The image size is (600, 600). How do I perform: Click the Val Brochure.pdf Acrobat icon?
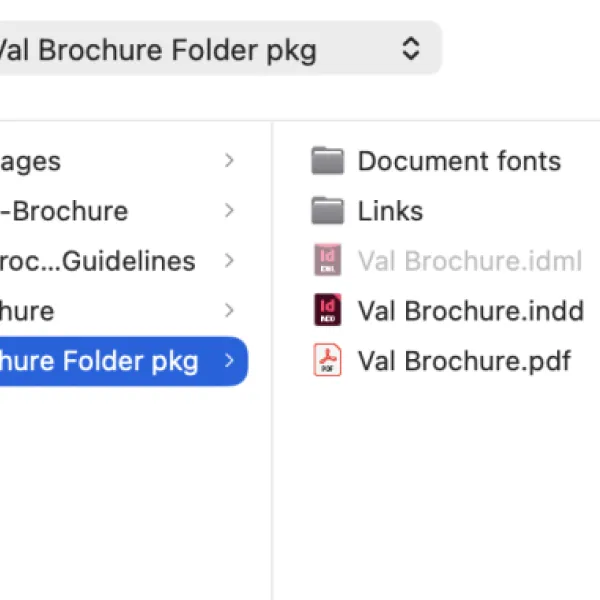[328, 360]
